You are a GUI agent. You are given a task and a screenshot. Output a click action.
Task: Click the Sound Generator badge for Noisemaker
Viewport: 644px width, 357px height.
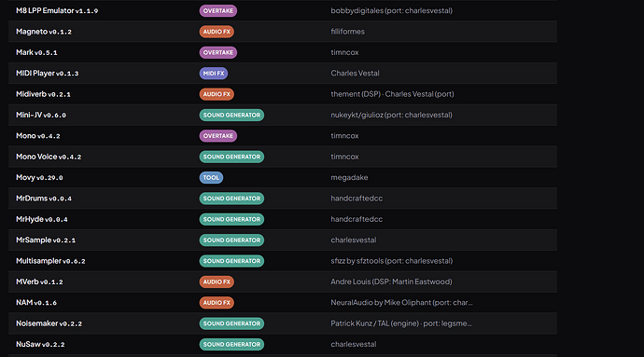[231, 323]
